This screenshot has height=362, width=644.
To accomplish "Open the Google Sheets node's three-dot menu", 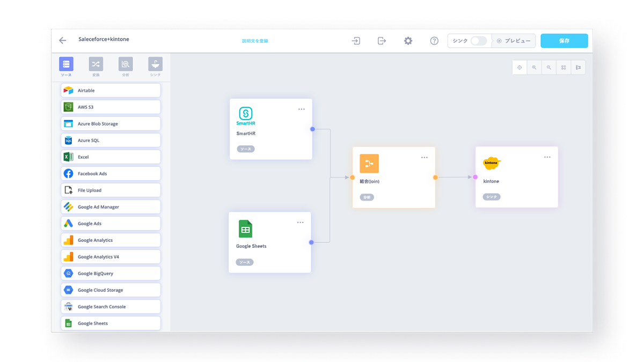I will tap(301, 222).
